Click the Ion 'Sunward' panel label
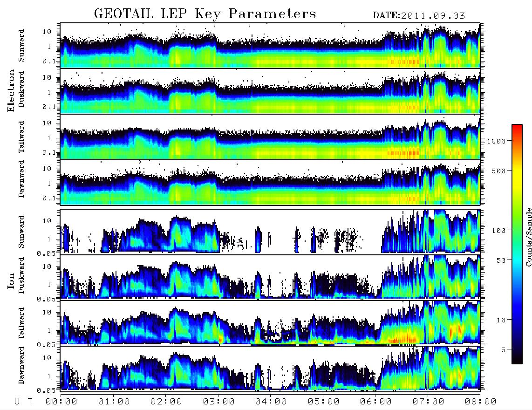This screenshot has height=410, width=532. pyautogui.click(x=21, y=232)
